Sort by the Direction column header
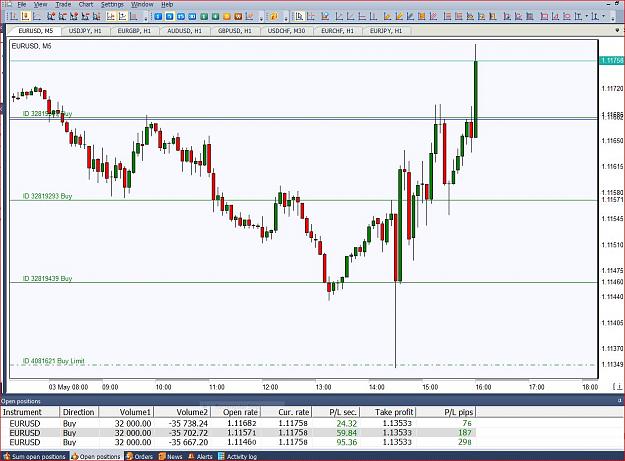Viewport: 625px width, 461px height. coord(79,412)
